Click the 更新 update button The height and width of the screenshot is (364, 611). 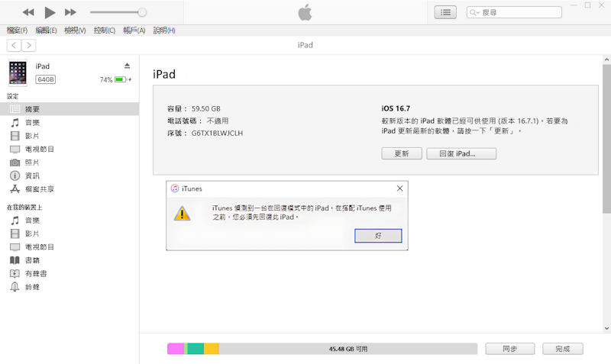pos(402,153)
